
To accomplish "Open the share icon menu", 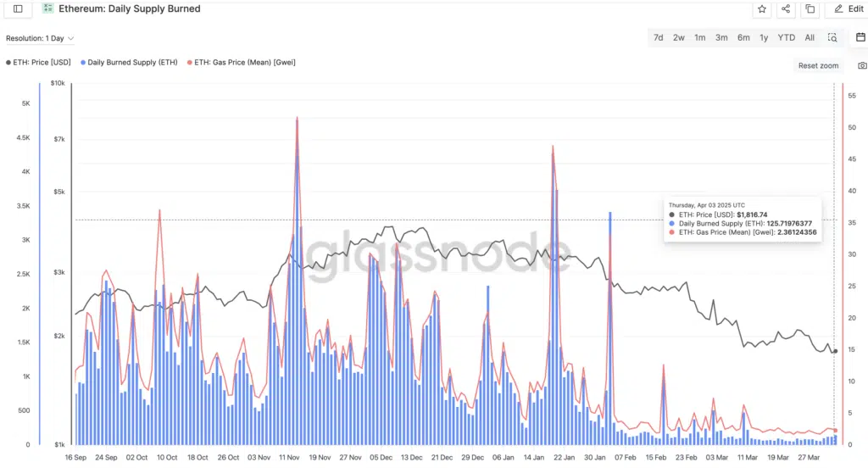I will pos(786,9).
